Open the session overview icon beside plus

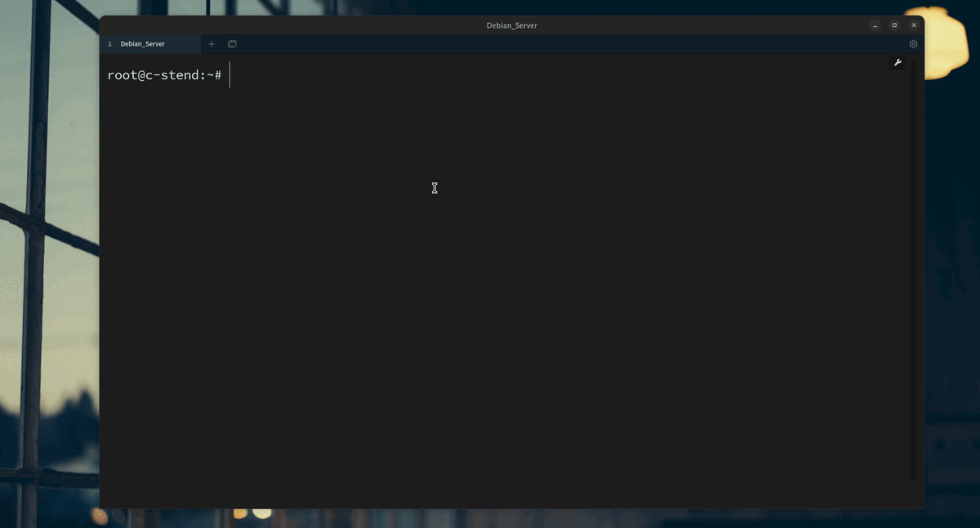tap(232, 44)
